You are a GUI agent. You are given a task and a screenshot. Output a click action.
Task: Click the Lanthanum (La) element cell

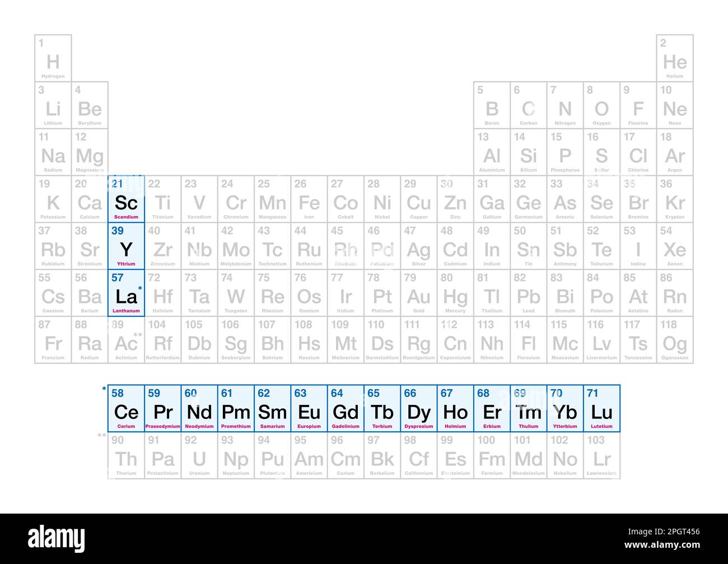tap(126, 293)
